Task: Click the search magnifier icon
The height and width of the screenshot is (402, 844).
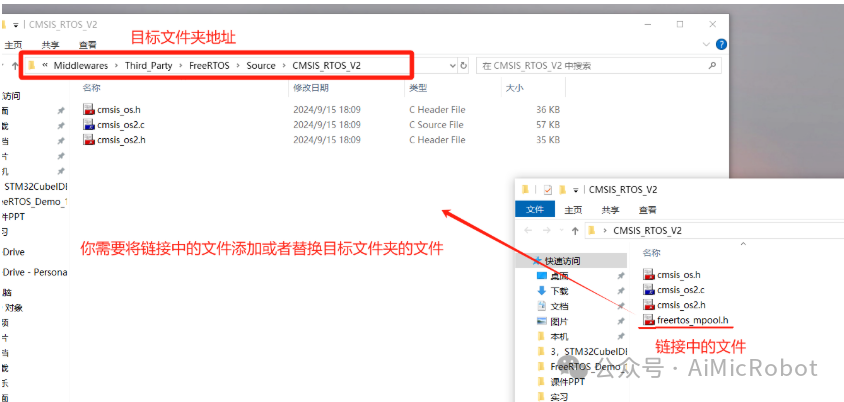Action: 712,65
